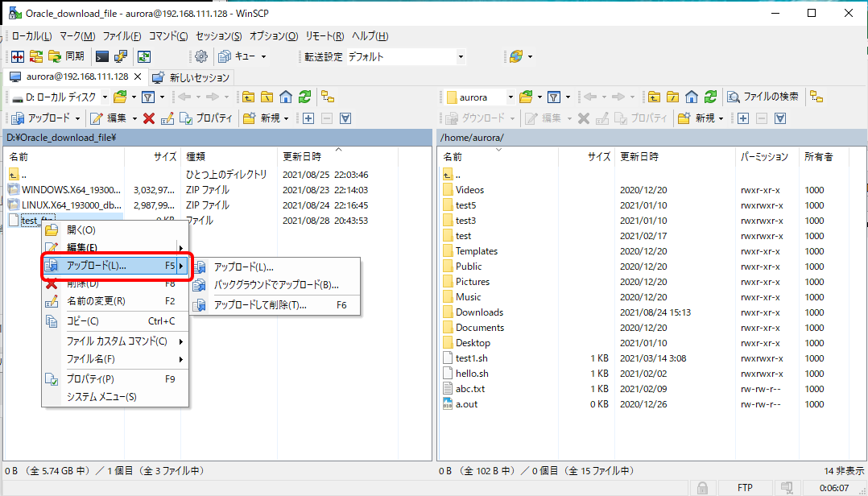The width and height of the screenshot is (868, 496).
Task: Expand ファイル名(F) submenu
Action: click(116, 359)
